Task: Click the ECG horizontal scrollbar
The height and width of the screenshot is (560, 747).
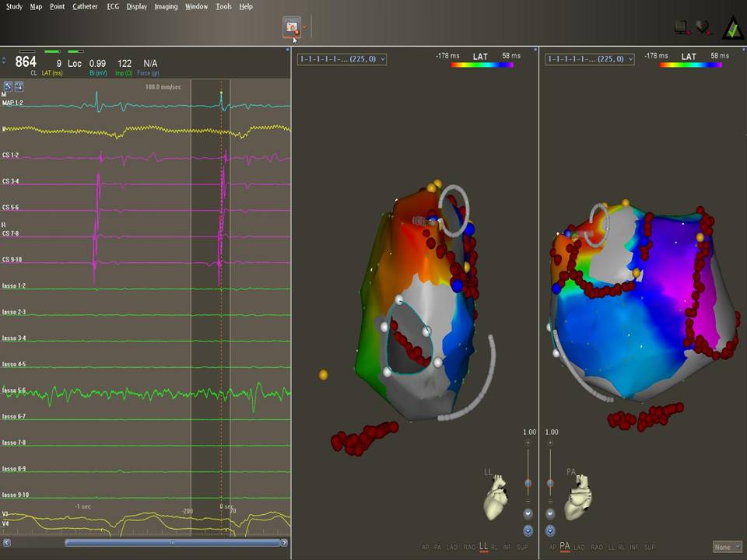Action: click(x=172, y=542)
